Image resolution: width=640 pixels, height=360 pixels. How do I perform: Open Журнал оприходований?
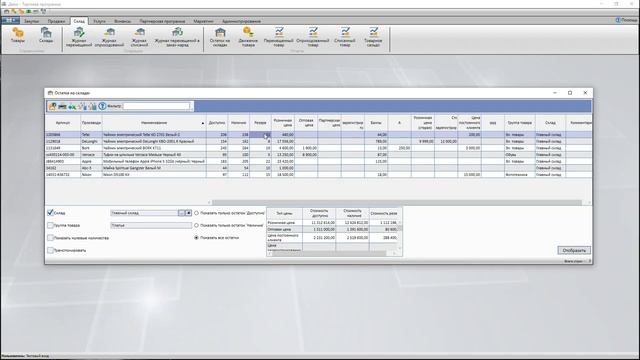tap(109, 38)
